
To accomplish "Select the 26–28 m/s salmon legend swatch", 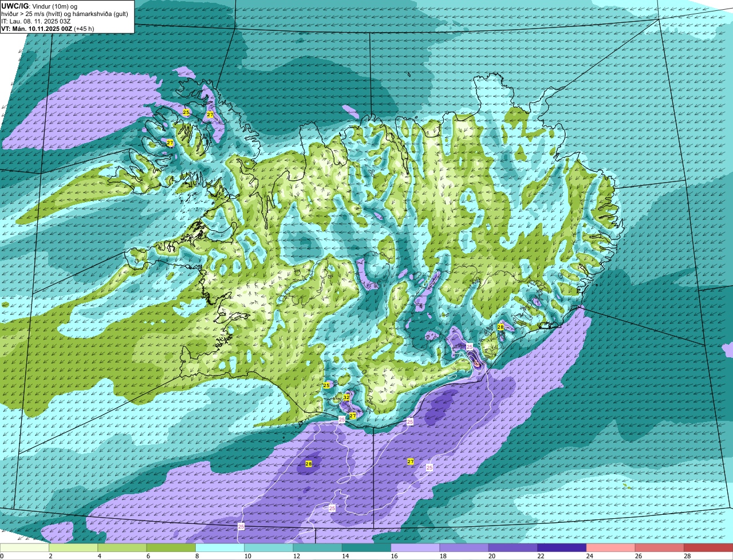I will click(x=660, y=548).
